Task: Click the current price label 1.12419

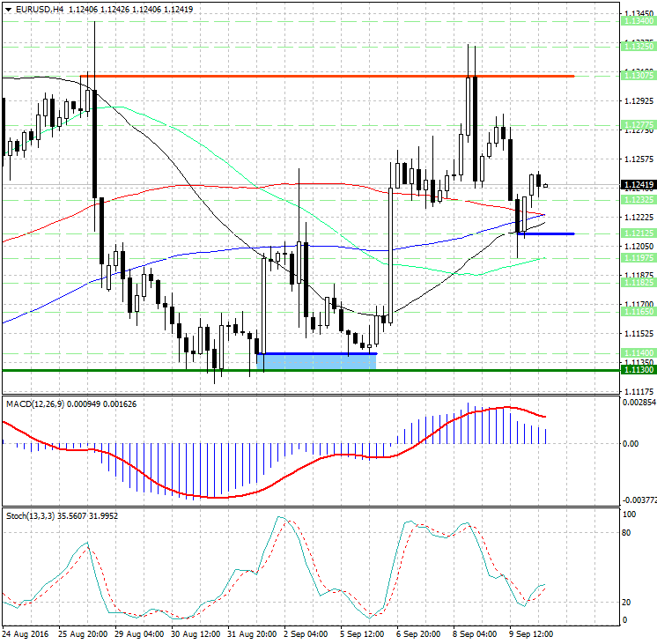Action: 639,185
